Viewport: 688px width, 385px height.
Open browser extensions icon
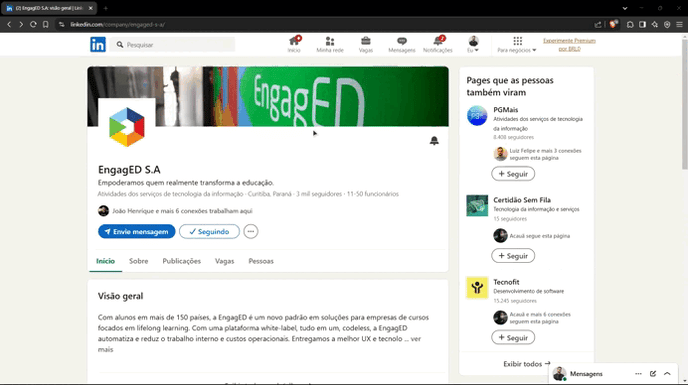tap(630, 25)
